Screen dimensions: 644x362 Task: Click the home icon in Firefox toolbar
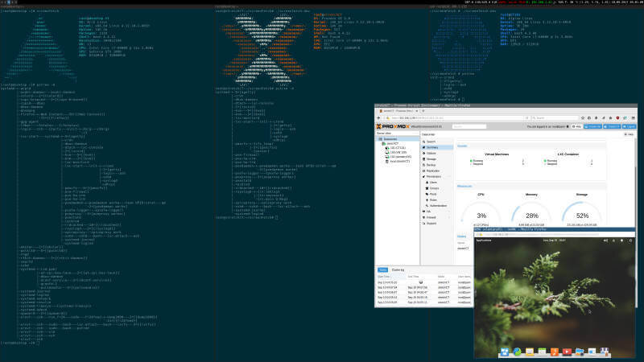[610, 117]
